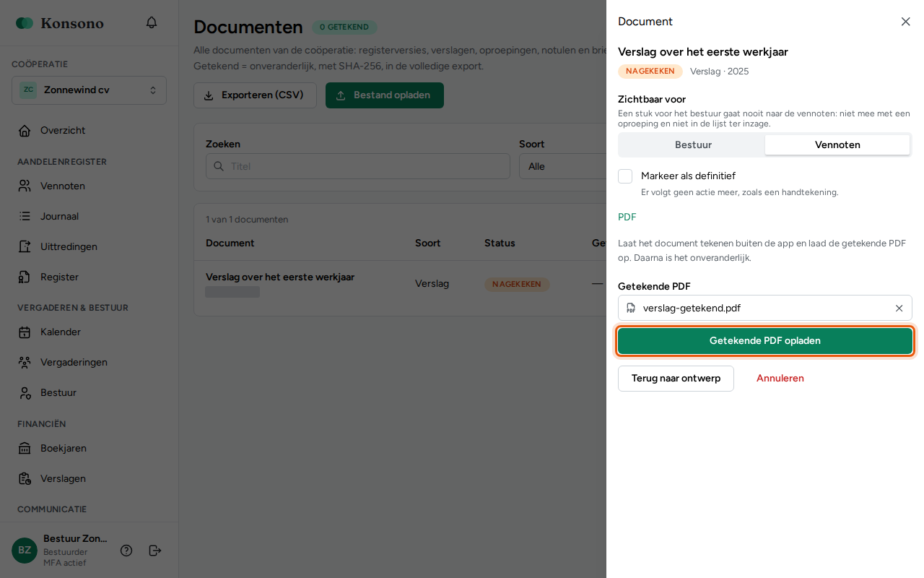
Task: Click the BZ user avatar
Action: coord(25,550)
